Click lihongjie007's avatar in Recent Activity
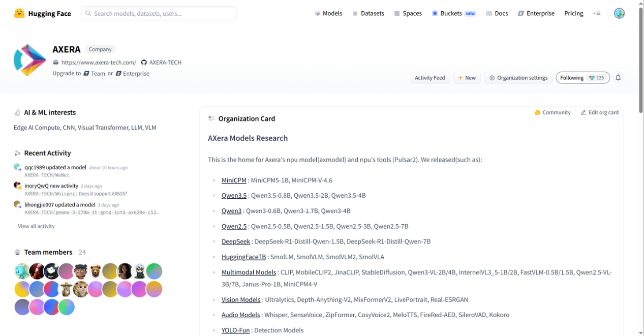The image size is (644, 336). [18, 204]
